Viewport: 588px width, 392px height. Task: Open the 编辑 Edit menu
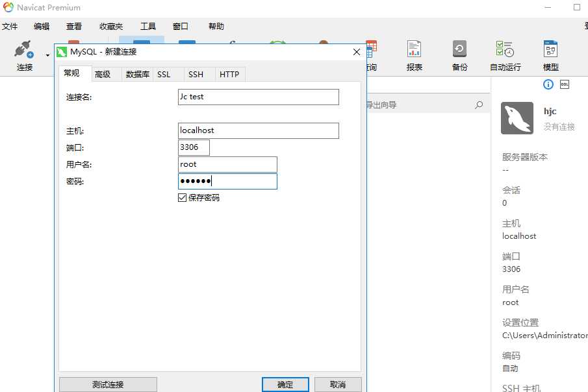click(x=42, y=26)
